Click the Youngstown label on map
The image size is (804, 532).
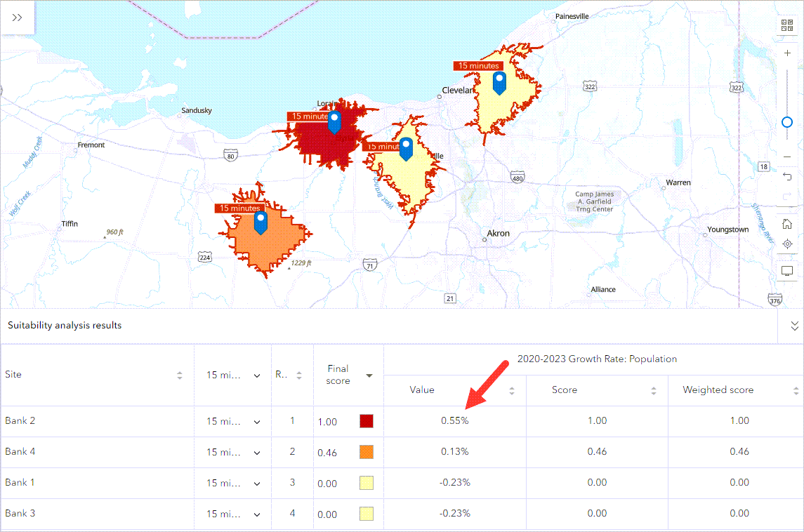pos(727,230)
